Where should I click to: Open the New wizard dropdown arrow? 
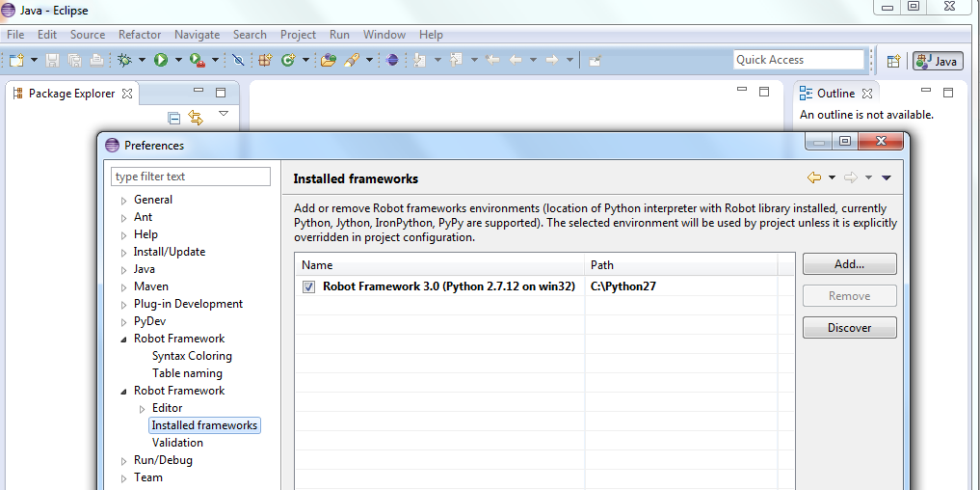coord(34,60)
